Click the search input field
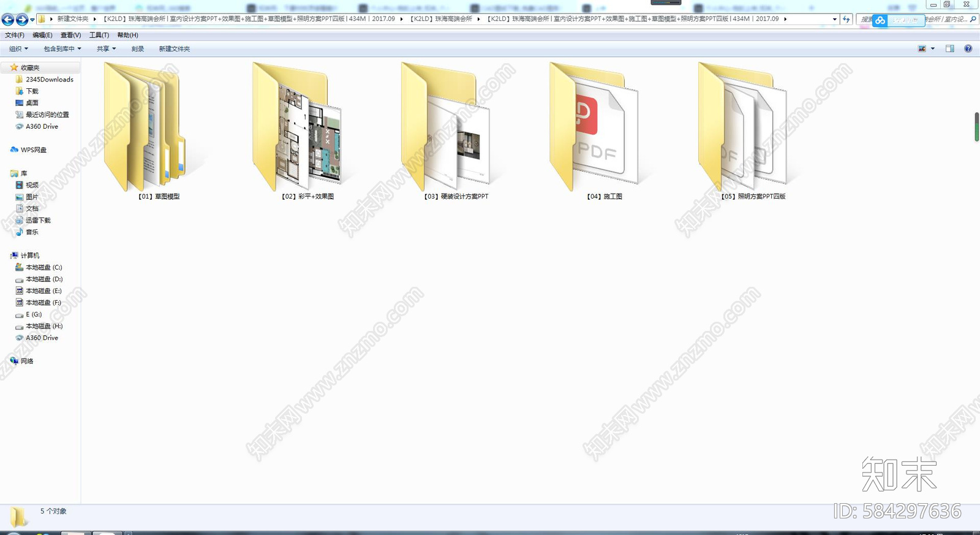Image resolution: width=980 pixels, height=535 pixels. tap(916, 19)
